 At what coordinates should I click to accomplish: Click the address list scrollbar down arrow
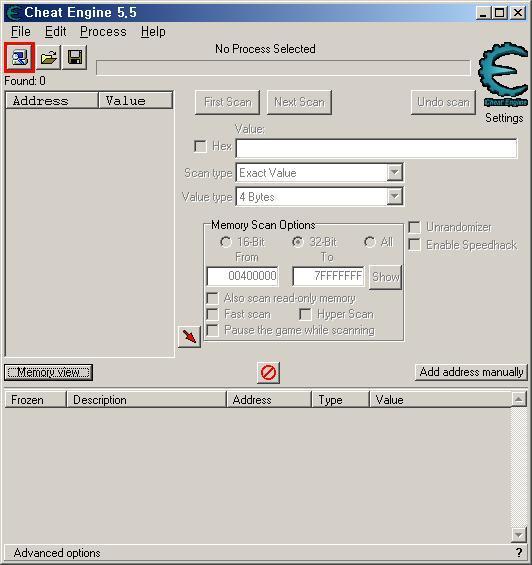[x=519, y=535]
